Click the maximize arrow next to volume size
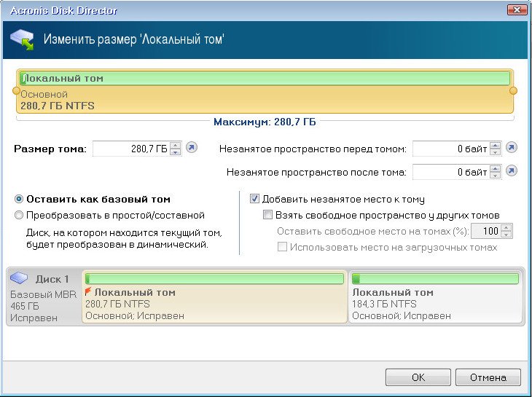The image size is (532, 397). [192, 148]
